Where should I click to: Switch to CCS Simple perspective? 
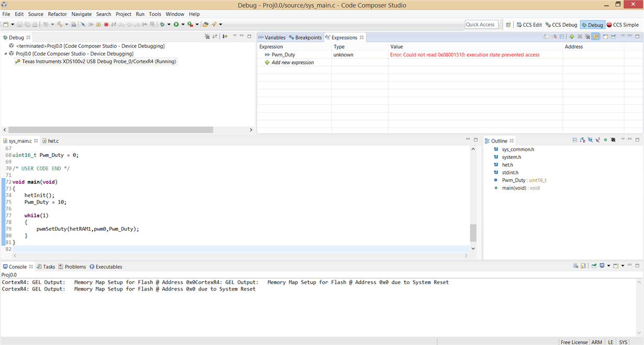pos(623,25)
